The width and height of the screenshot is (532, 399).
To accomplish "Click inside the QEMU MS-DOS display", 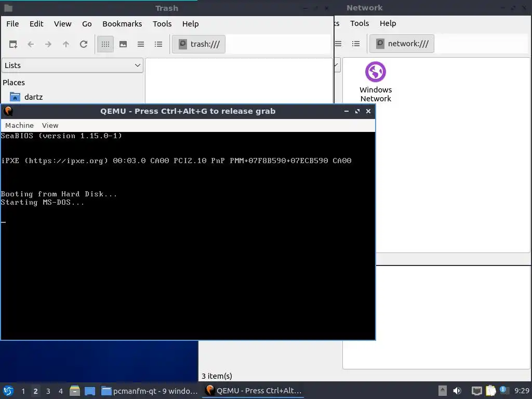I will point(188,235).
